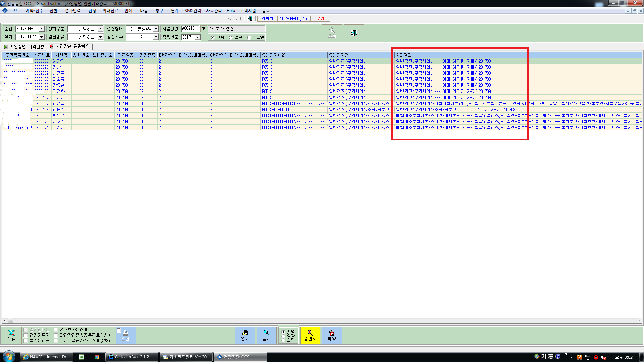This screenshot has height=362, width=644.
Task: Click the 조회 search magnifier button
Action: point(332,33)
